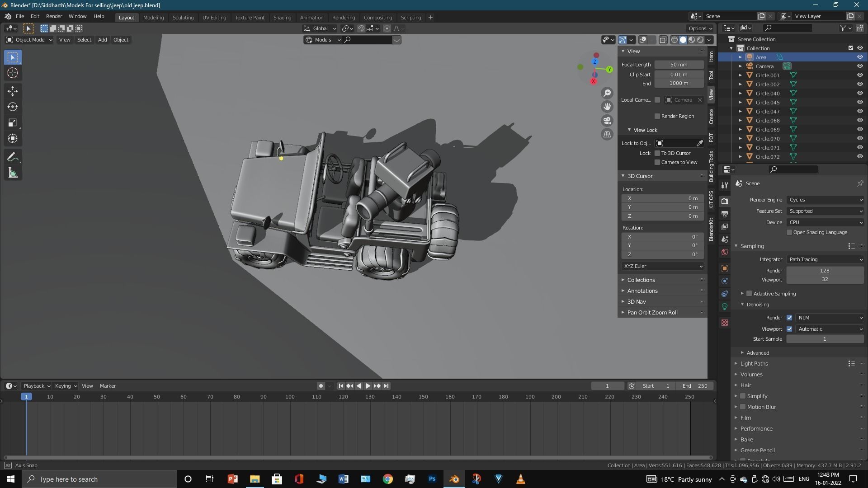Open the Feature Set dropdown
Image resolution: width=868 pixels, height=488 pixels.
click(825, 211)
